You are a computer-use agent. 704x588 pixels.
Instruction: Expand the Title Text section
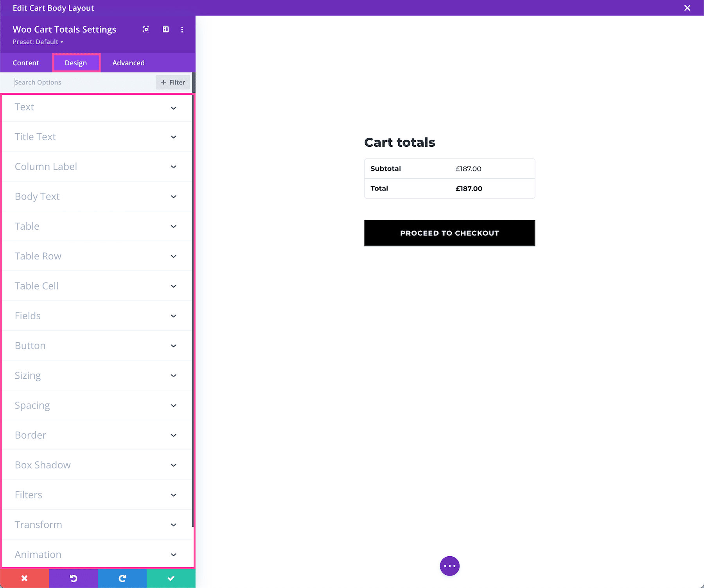coord(97,137)
